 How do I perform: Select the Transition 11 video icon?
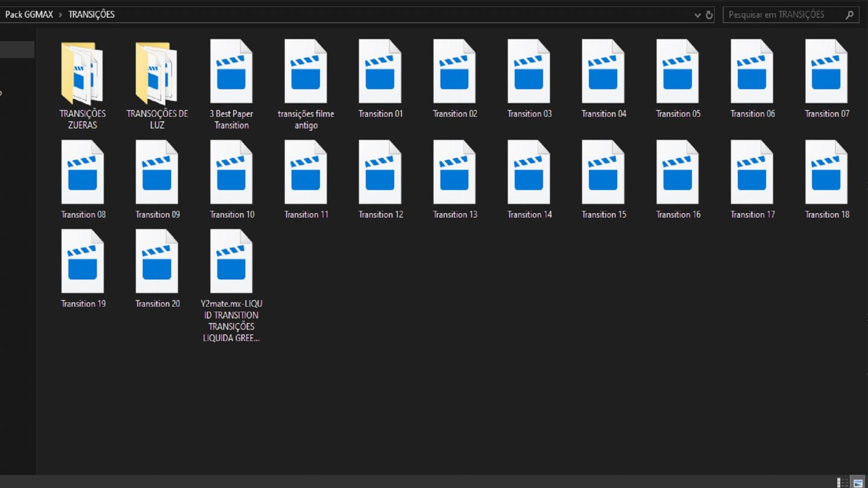tap(306, 172)
